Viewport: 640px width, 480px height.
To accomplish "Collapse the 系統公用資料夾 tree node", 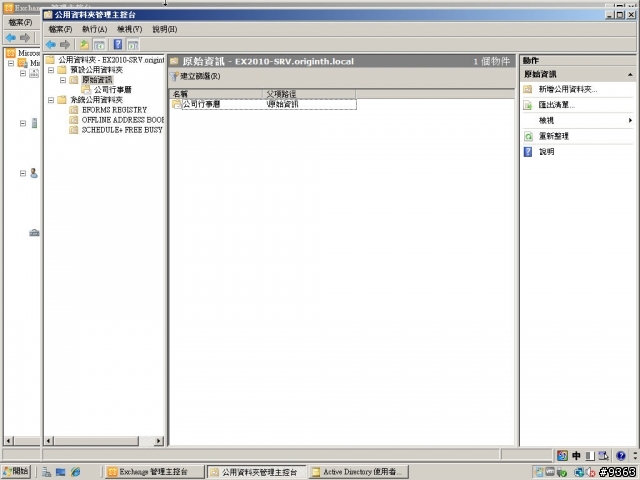I will (51, 100).
